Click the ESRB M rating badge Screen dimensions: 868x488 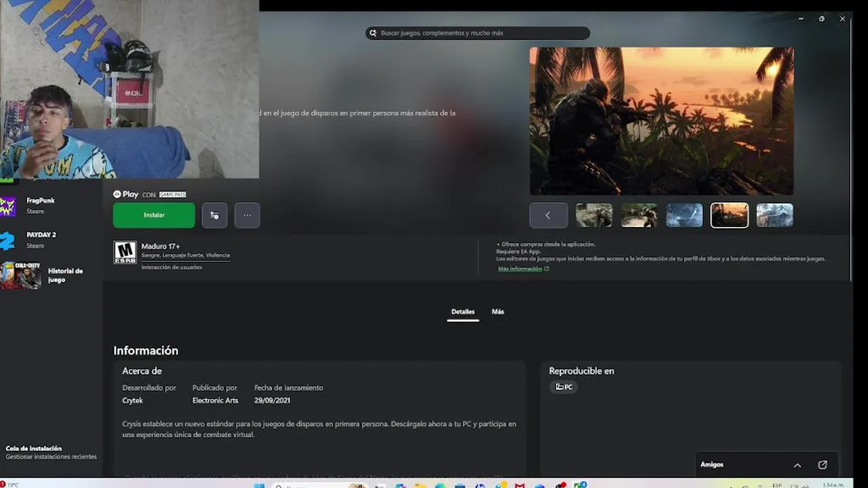[125, 252]
